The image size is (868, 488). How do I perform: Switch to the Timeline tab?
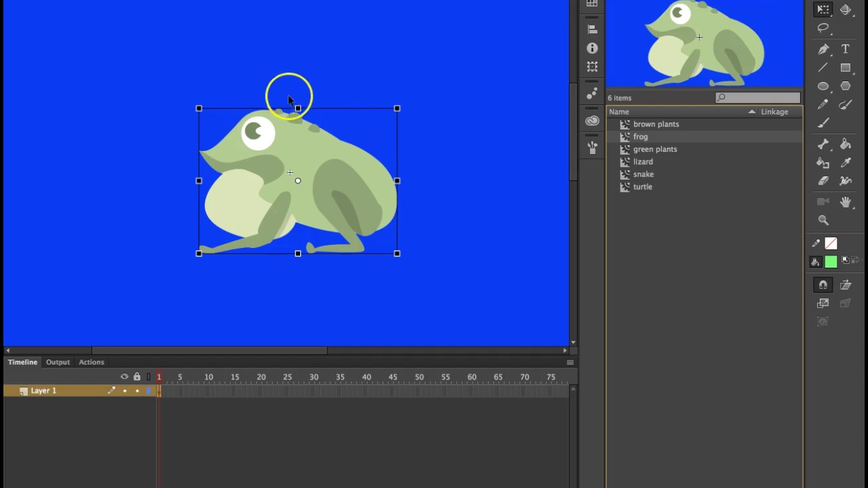(22, 362)
